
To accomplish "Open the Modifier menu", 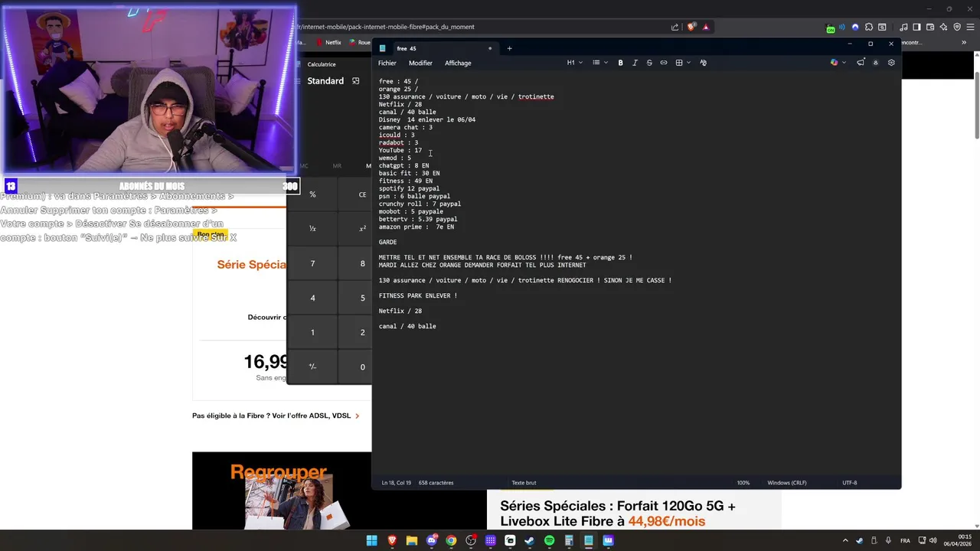I will click(x=420, y=63).
